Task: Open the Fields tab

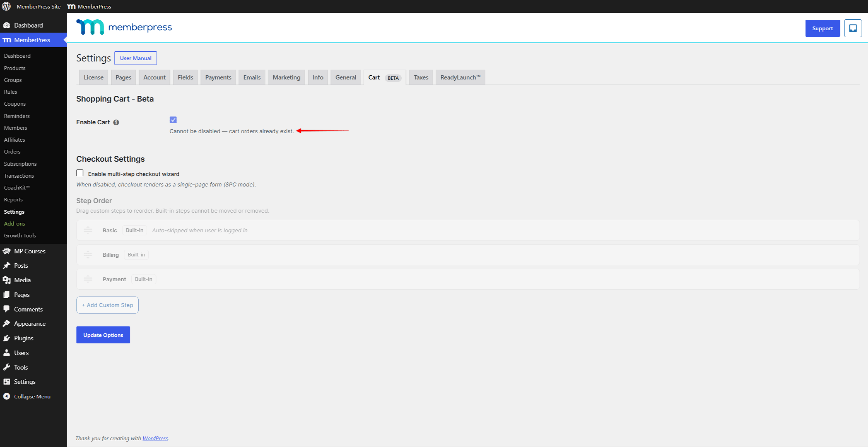Action: (185, 77)
